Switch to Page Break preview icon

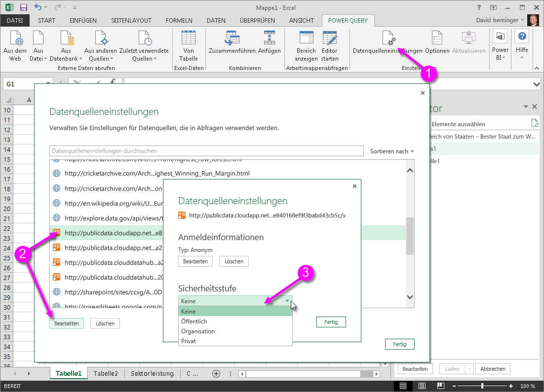point(441,386)
